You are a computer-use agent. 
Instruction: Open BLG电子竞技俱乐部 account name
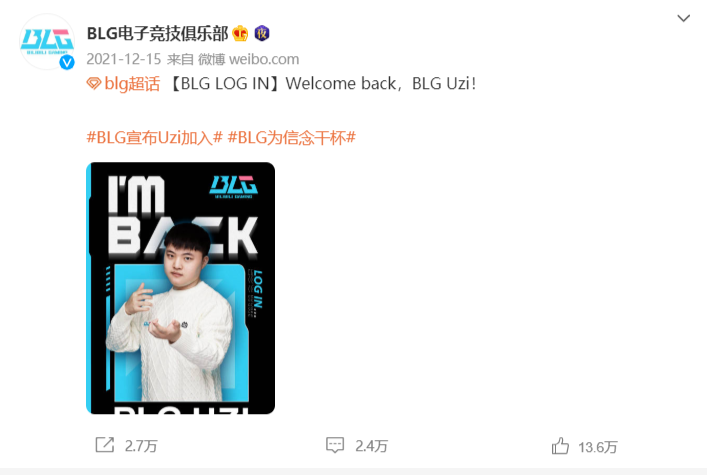(157, 33)
